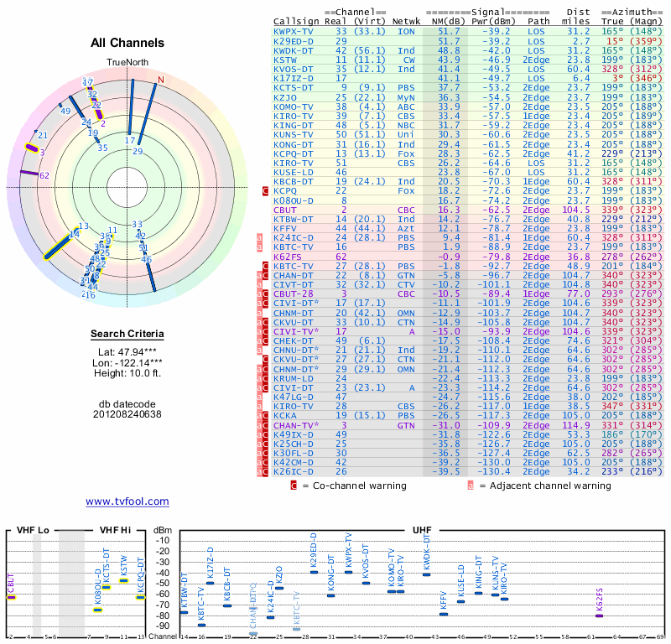Select the K47LG-D callsign
The width and height of the screenshot is (671, 644).
pyautogui.click(x=293, y=397)
